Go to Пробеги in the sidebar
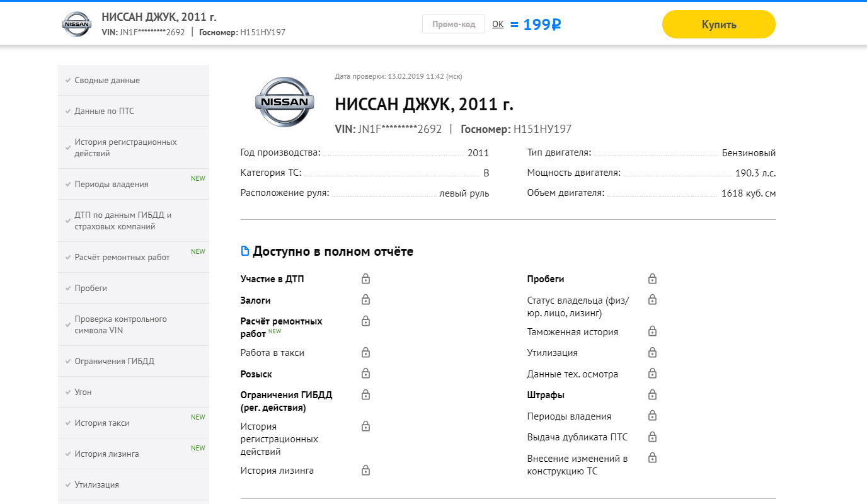The height and width of the screenshot is (504, 867). [x=134, y=288]
